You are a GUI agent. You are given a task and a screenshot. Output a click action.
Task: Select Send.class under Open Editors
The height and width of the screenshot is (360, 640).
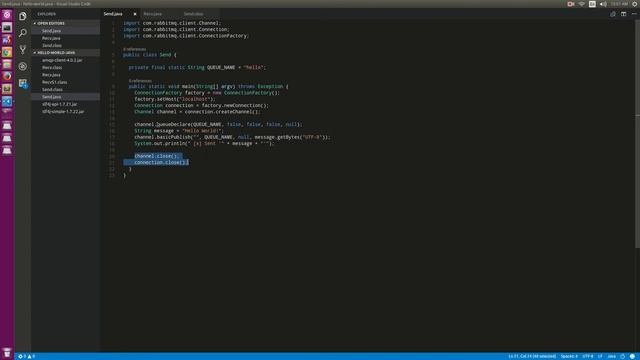pos(65,45)
